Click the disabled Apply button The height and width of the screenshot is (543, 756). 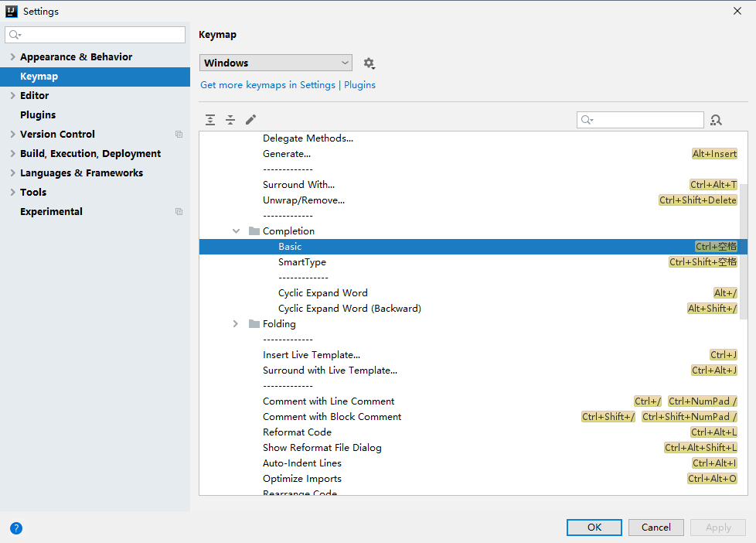tap(718, 528)
